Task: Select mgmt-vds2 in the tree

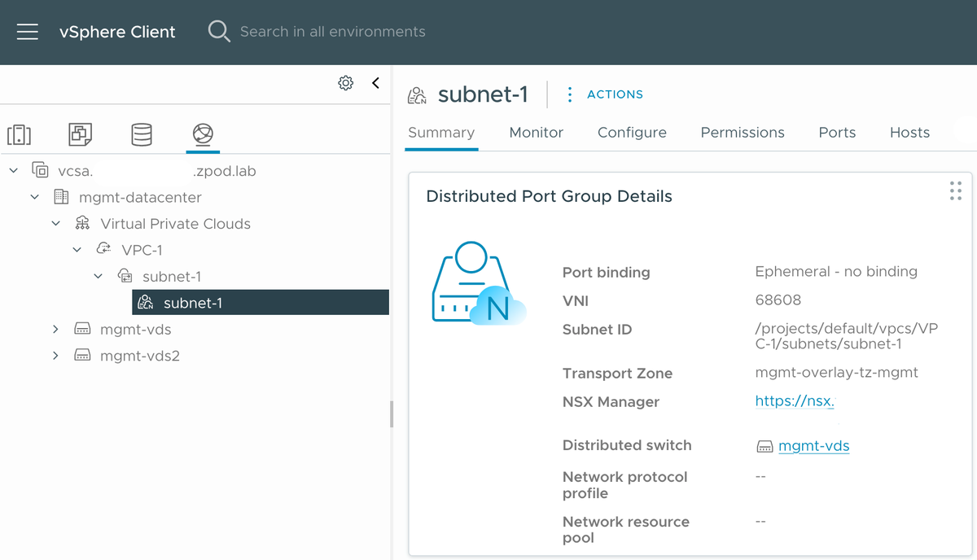Action: point(140,356)
